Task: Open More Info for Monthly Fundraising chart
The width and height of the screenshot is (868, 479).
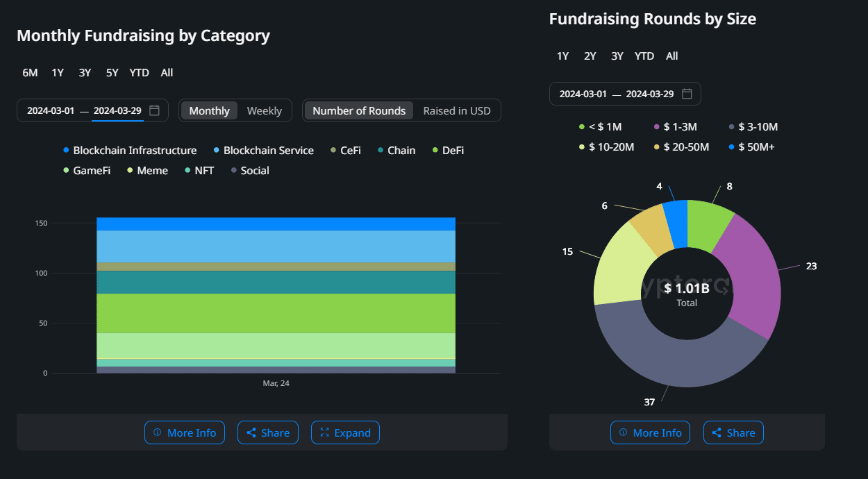Action: click(x=185, y=432)
